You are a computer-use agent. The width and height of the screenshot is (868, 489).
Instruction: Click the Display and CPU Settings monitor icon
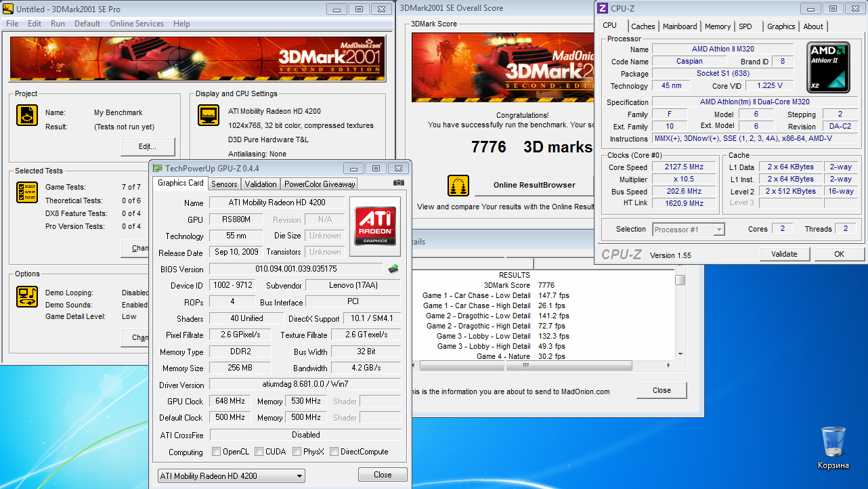pos(209,115)
